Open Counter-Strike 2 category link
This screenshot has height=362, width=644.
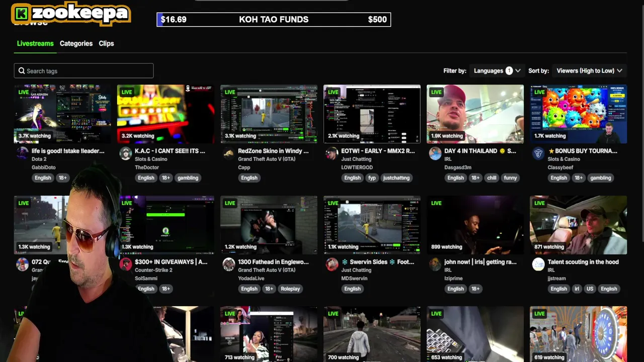(x=153, y=270)
